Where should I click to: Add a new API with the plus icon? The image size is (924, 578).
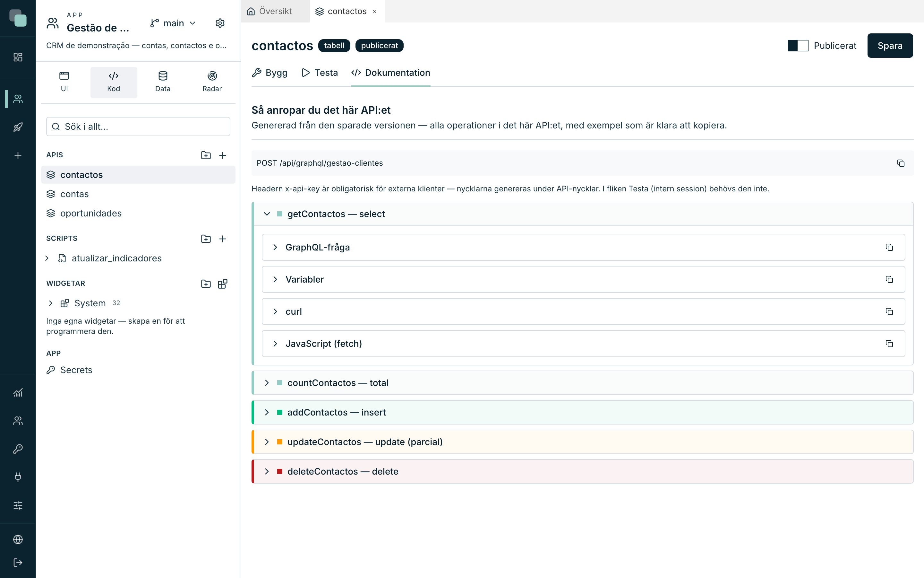click(x=223, y=155)
